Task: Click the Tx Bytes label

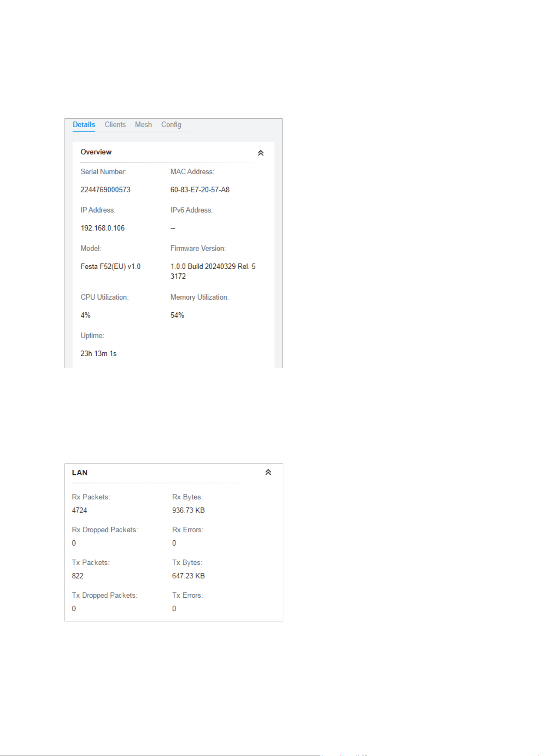Action: coord(187,562)
